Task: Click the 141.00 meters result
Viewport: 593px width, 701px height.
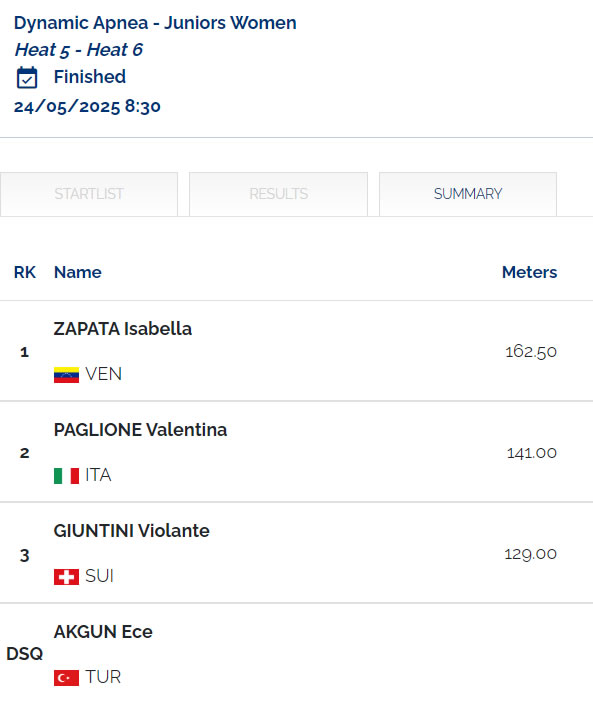Action: coord(532,453)
